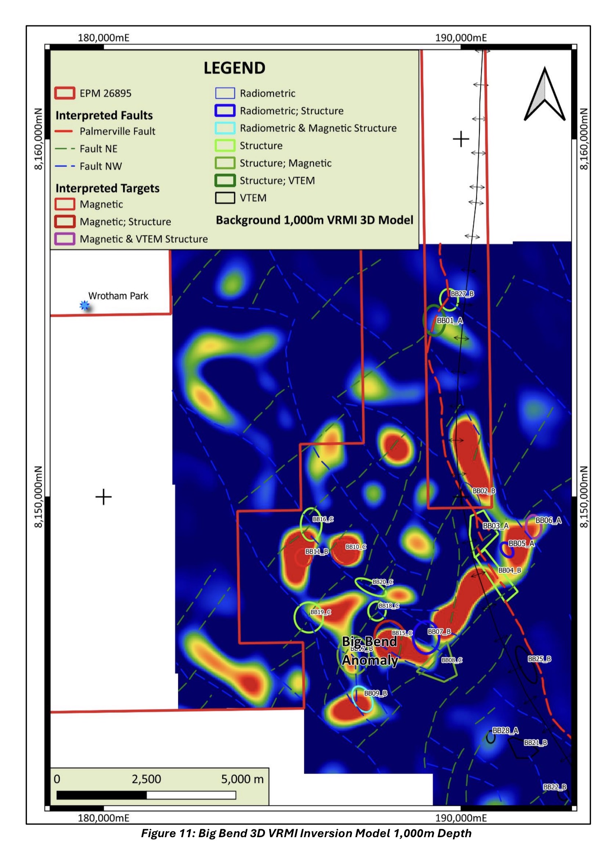Click the EPM 26895 red legend box
This screenshot has width=616, height=853.
click(65, 93)
